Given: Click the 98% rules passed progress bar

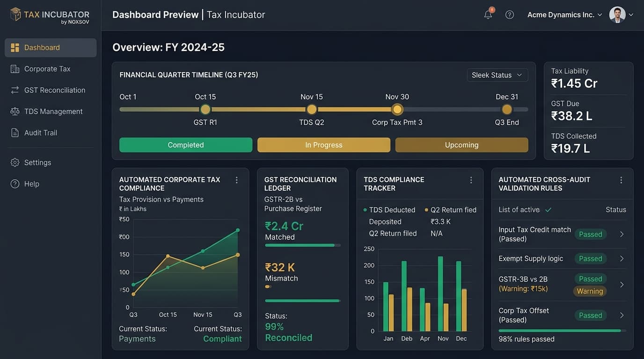Looking at the screenshot, I should [x=562, y=330].
